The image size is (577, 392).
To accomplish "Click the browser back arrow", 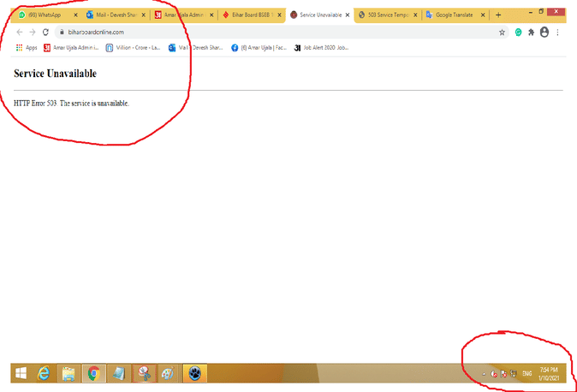I will (x=20, y=32).
